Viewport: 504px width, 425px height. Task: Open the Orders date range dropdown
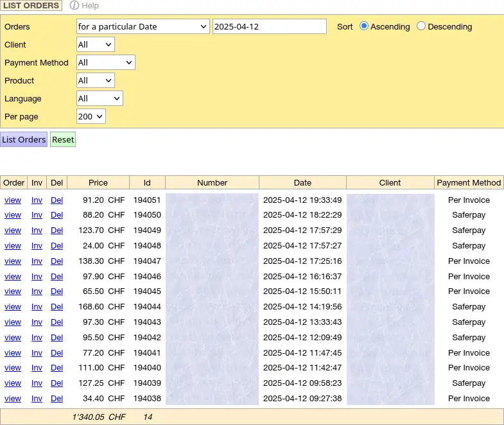[143, 26]
